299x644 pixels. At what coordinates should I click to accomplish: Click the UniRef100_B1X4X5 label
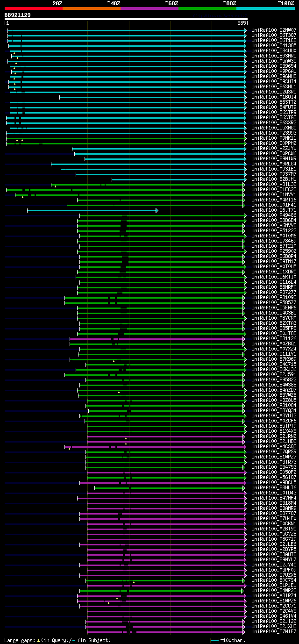tap(274, 431)
